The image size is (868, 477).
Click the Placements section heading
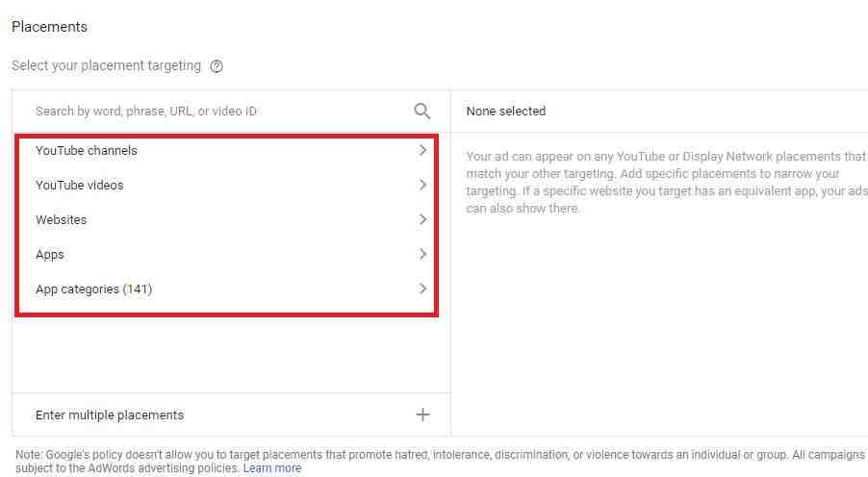click(49, 27)
